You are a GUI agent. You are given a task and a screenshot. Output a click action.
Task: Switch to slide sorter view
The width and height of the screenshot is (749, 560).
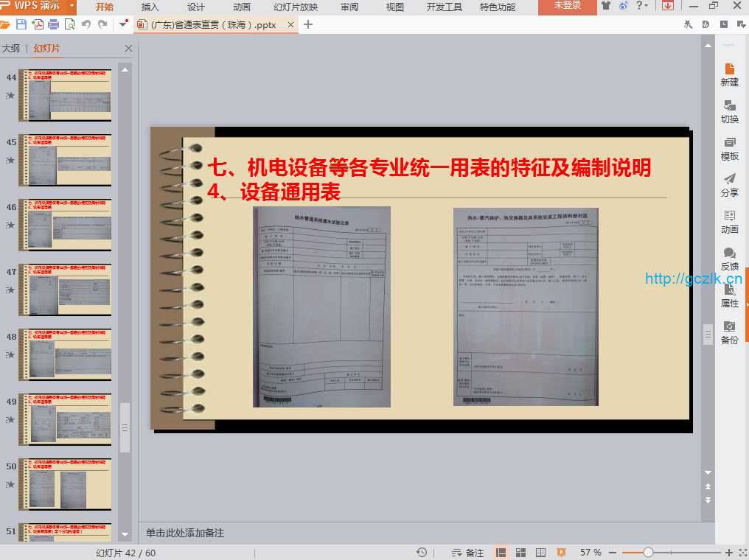coord(520,553)
